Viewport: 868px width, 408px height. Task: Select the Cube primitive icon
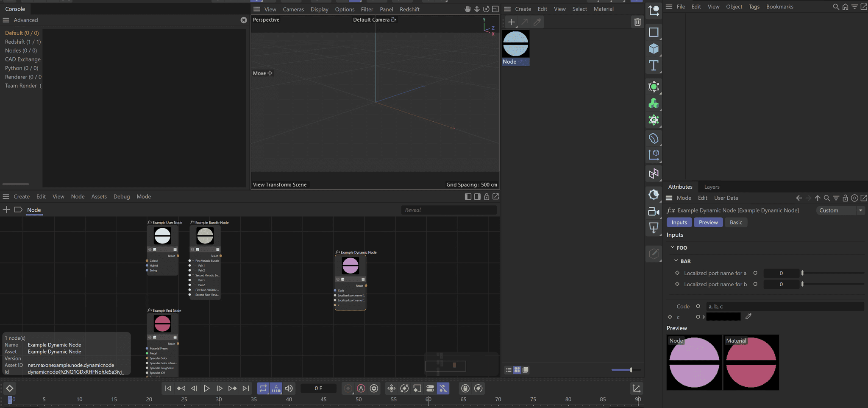(654, 49)
